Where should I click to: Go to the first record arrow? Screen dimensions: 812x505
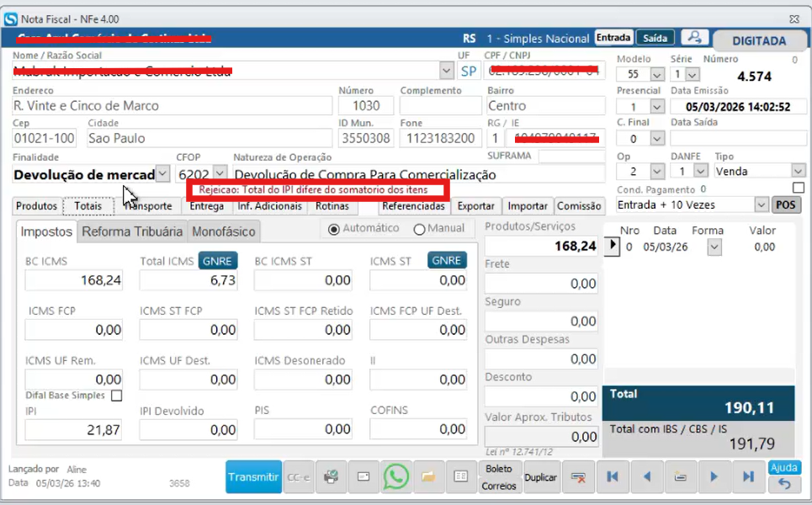613,476
